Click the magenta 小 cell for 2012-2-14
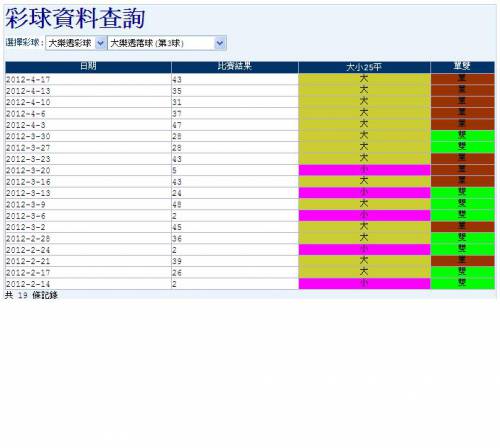Viewport: 500px width, 448px height. tap(364, 284)
